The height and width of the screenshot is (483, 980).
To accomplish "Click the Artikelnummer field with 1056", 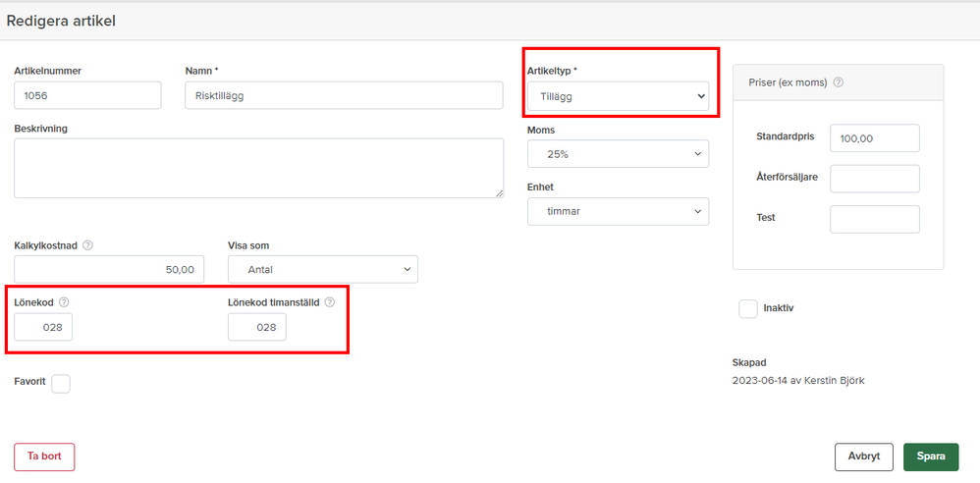I will click(x=87, y=95).
